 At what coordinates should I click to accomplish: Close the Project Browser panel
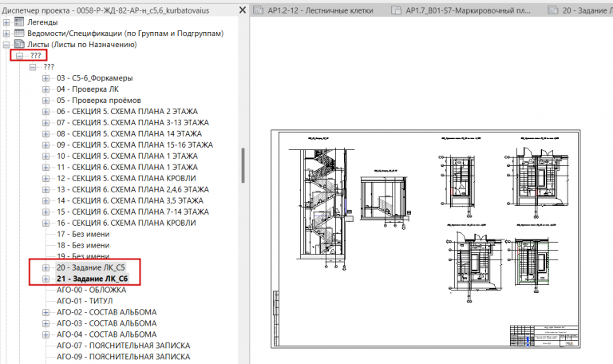[243, 10]
